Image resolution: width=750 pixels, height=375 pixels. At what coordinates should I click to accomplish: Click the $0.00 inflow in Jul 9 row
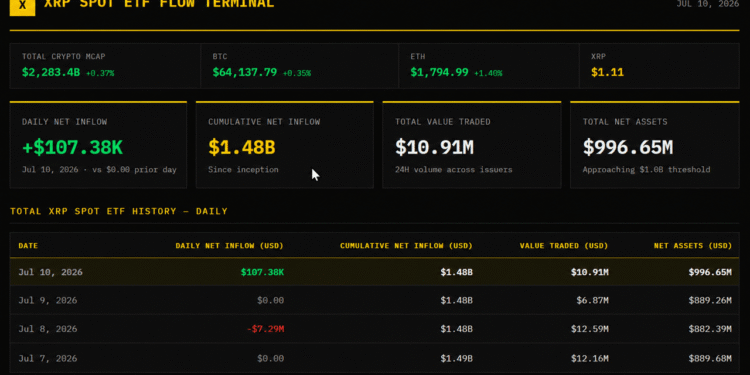pyautogui.click(x=270, y=300)
